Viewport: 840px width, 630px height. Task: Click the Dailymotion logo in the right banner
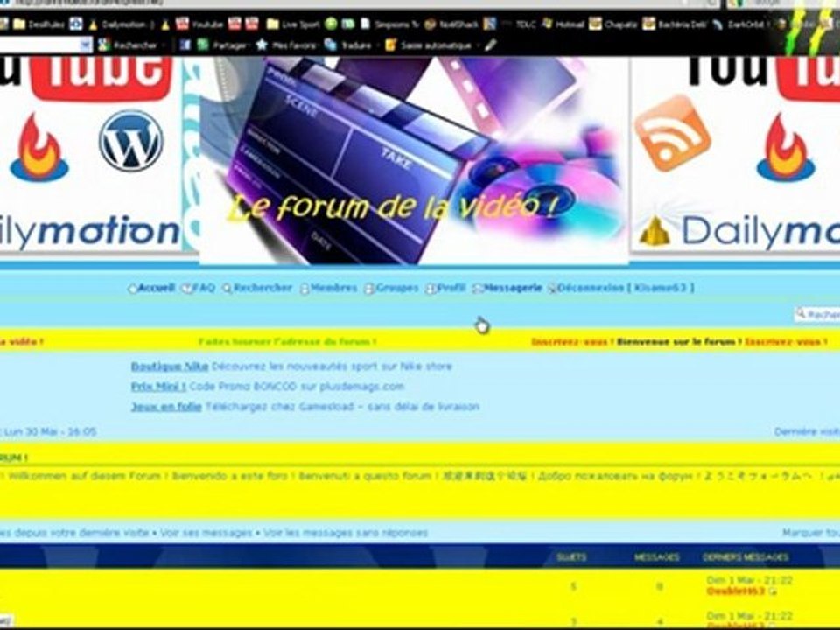pyautogui.click(x=739, y=233)
